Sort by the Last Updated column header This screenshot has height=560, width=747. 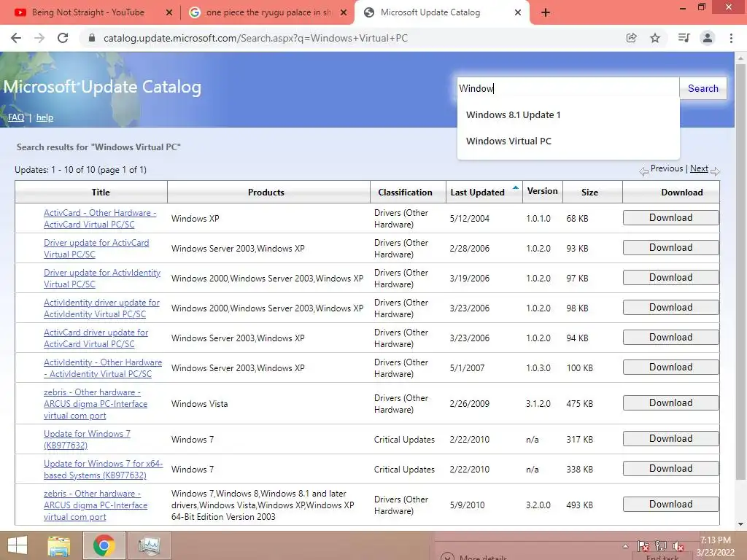(x=477, y=192)
